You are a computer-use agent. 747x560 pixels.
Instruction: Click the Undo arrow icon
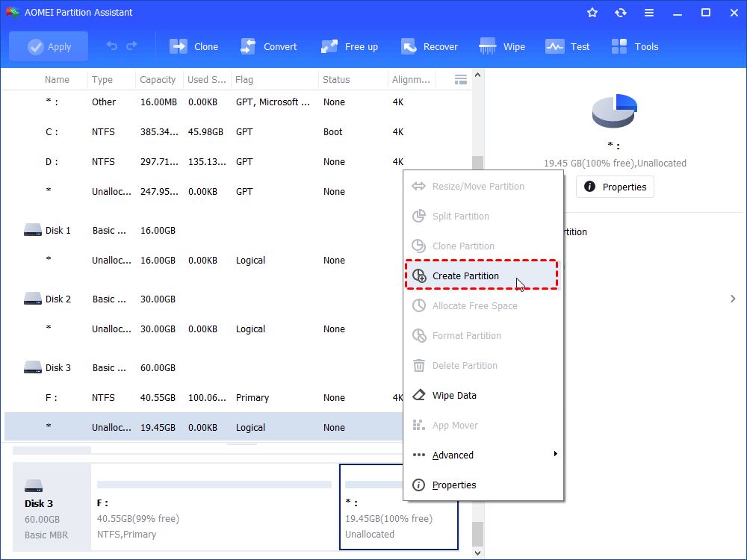point(111,46)
